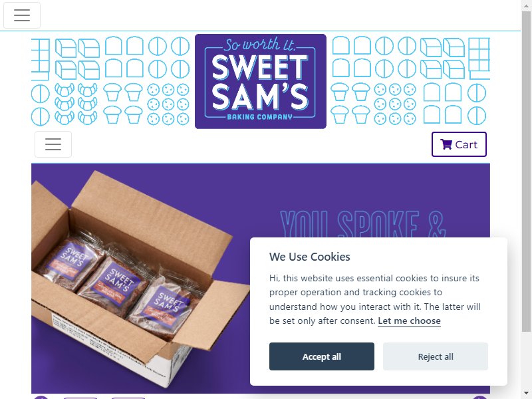
Task: Expand the navigation toggle beside Cart
Action: (x=53, y=144)
